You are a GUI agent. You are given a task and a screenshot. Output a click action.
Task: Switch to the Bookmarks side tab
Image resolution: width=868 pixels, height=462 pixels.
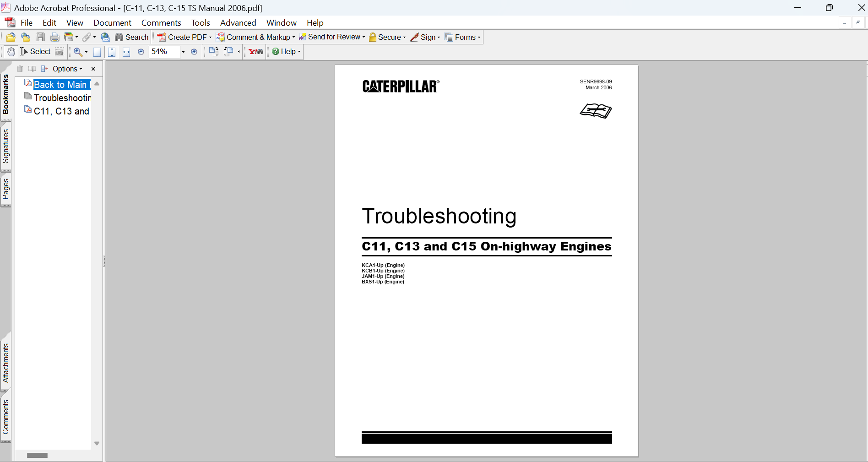[6, 94]
